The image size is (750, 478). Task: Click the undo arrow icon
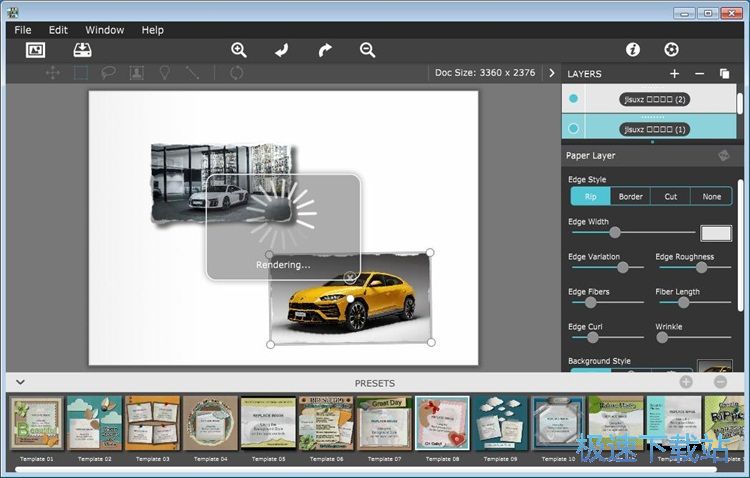[282, 50]
